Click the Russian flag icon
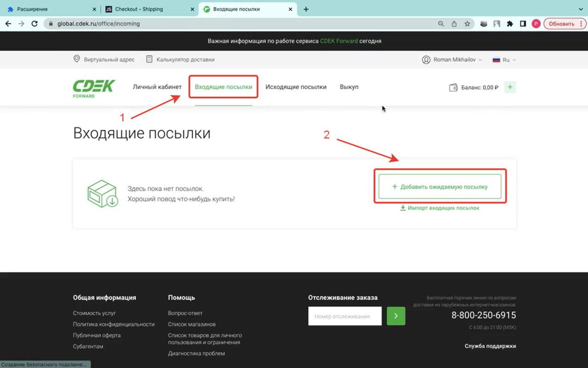This screenshot has height=368, width=588. click(496, 60)
